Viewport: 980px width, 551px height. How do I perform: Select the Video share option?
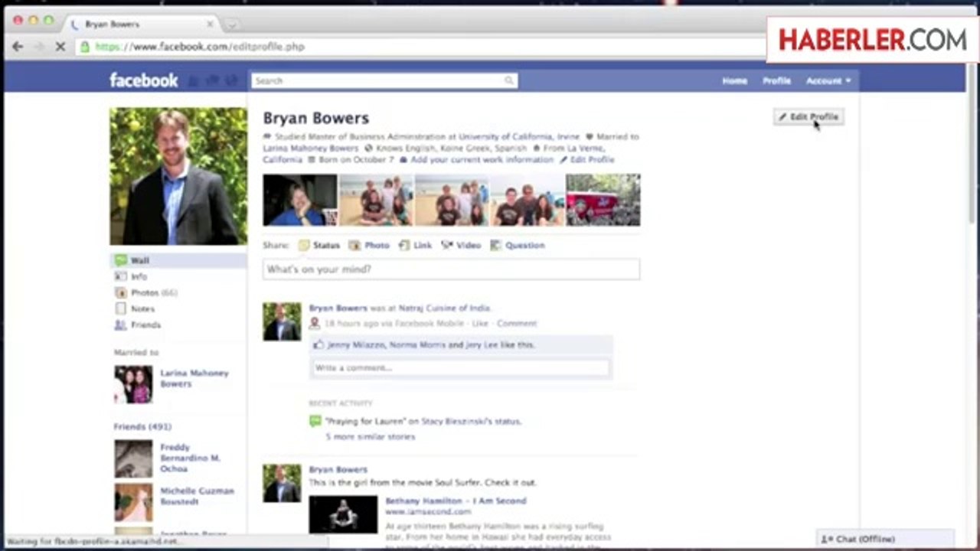tap(462, 246)
